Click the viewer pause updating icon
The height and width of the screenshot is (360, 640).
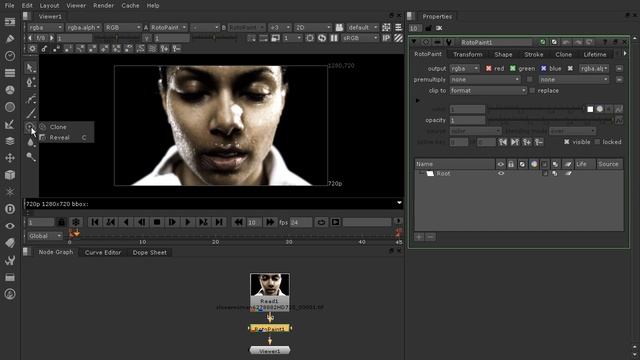334,38
